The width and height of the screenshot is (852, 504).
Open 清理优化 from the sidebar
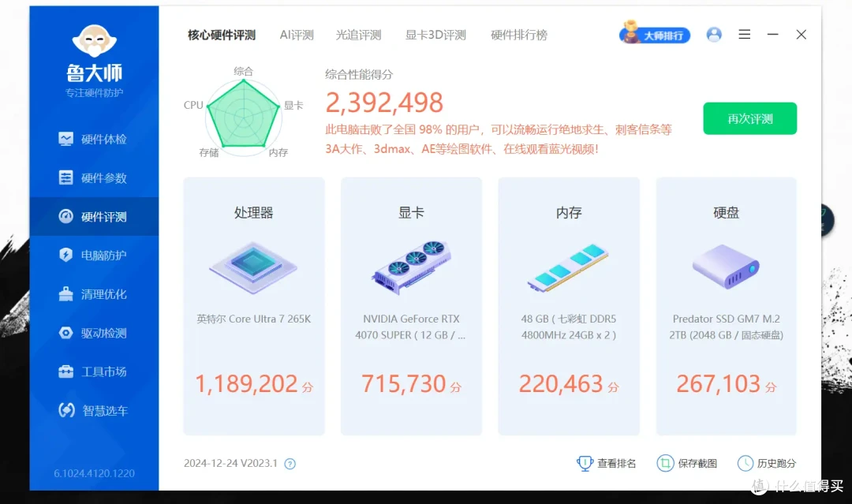pyautogui.click(x=92, y=294)
